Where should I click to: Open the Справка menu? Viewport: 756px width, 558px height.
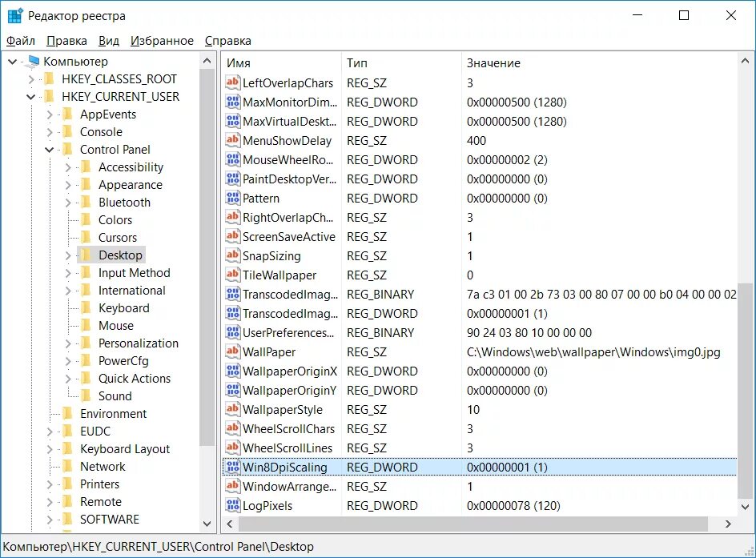pyautogui.click(x=227, y=41)
